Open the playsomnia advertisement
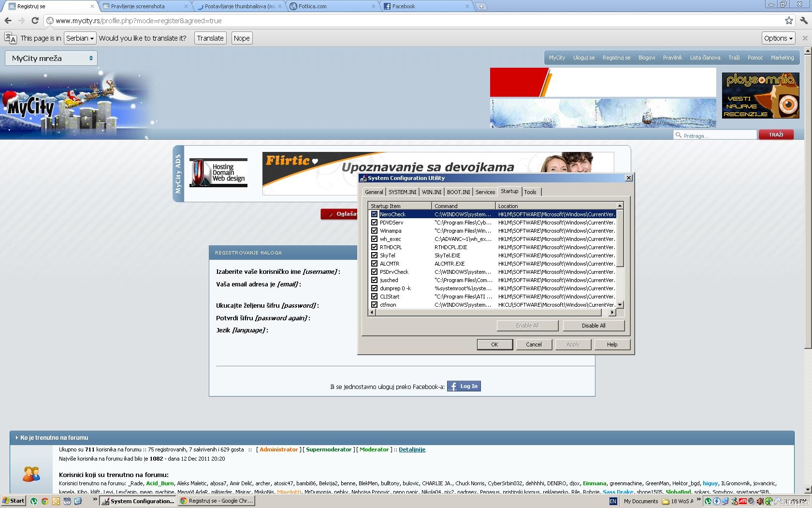812x508 pixels. (761, 95)
